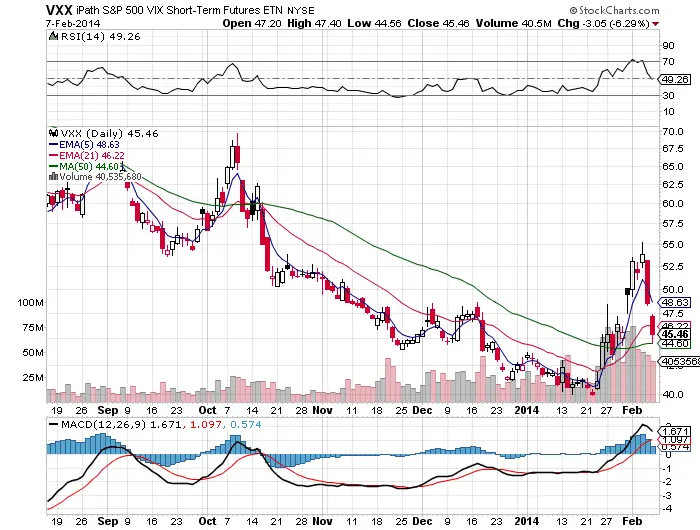Click the Oct label on the price chart date axis

[x=207, y=410]
